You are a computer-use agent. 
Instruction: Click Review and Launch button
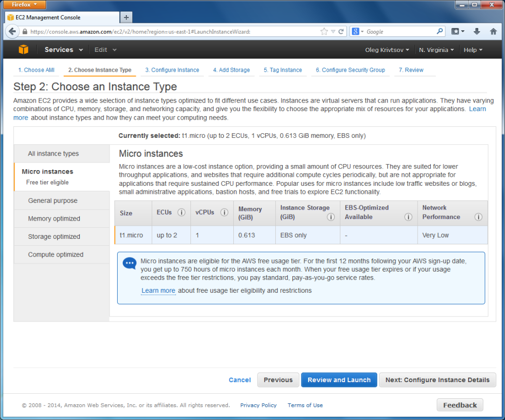coord(339,380)
